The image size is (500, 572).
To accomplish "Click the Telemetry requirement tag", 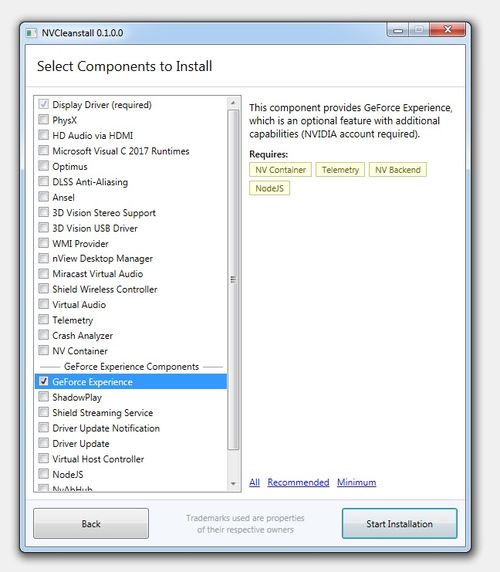I will [x=340, y=170].
